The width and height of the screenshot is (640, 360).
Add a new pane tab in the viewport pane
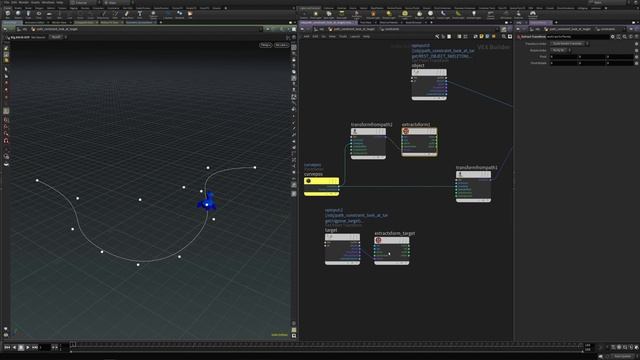[x=161, y=22]
